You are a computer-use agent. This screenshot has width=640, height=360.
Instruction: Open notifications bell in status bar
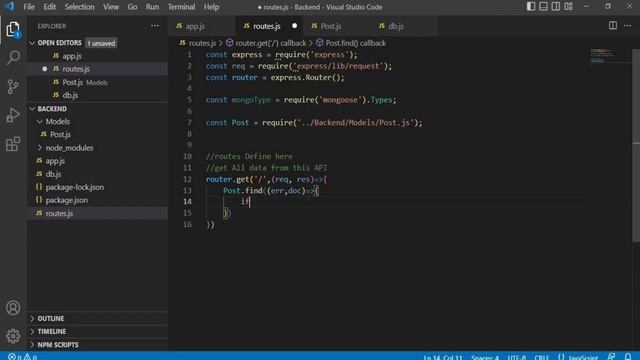tap(628, 357)
